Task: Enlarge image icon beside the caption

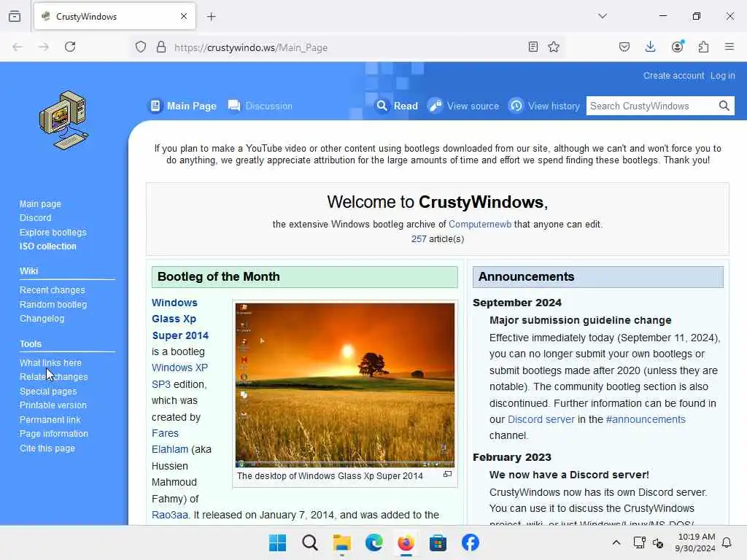Action: pyautogui.click(x=447, y=474)
